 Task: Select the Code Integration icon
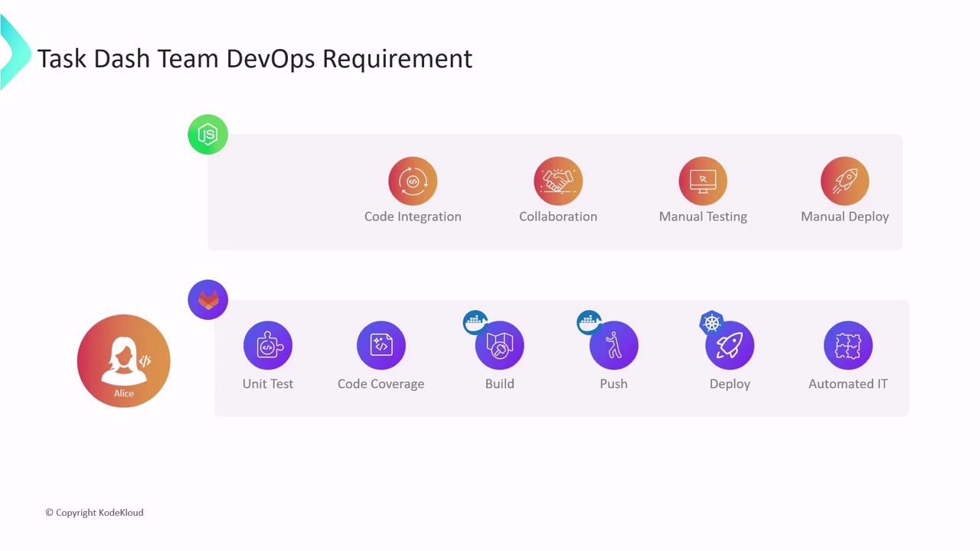pos(413,181)
